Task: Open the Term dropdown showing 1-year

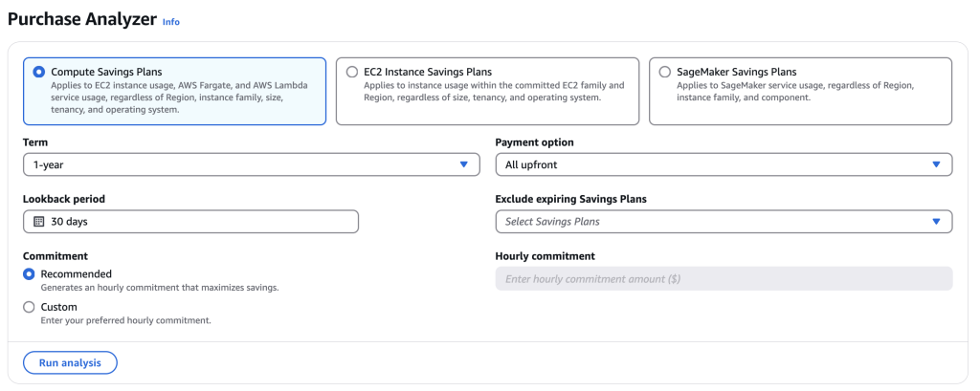Action: coord(252,164)
